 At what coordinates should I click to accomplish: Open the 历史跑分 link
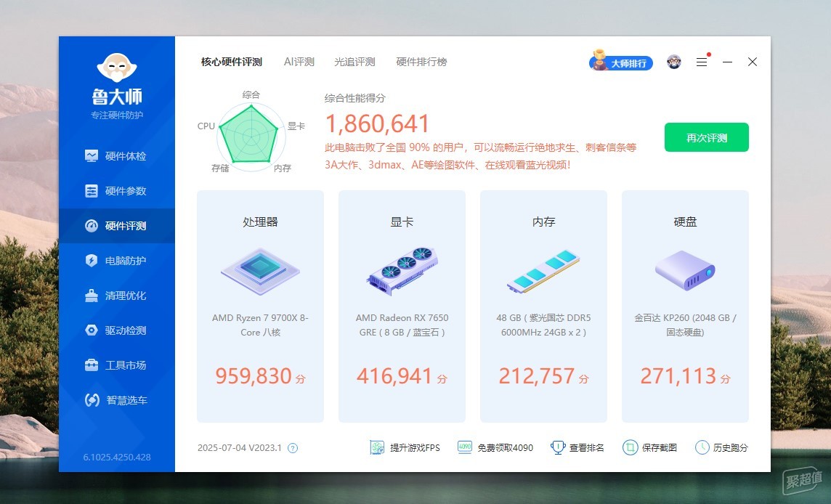730,448
